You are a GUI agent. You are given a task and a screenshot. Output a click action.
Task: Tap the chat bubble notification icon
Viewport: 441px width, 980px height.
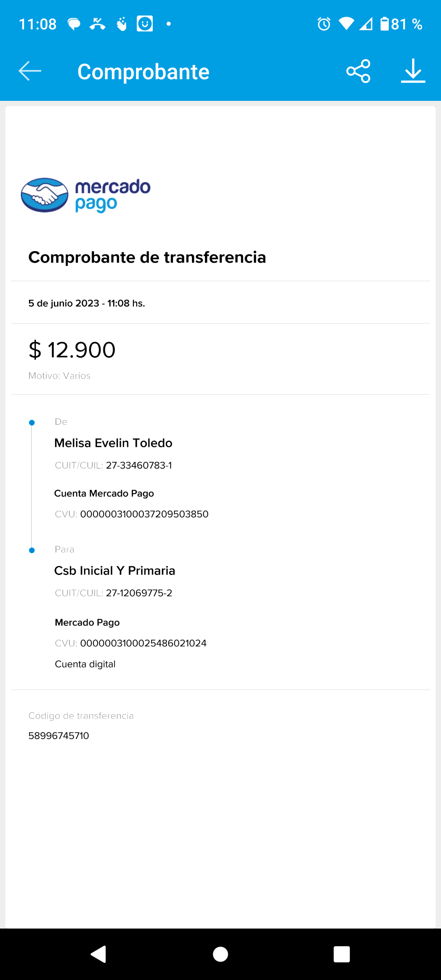click(x=74, y=24)
